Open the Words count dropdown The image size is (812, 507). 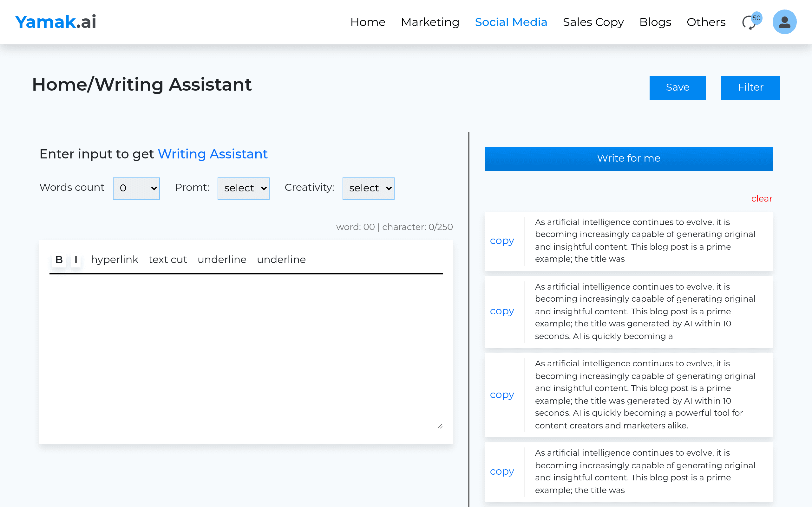[x=136, y=188]
